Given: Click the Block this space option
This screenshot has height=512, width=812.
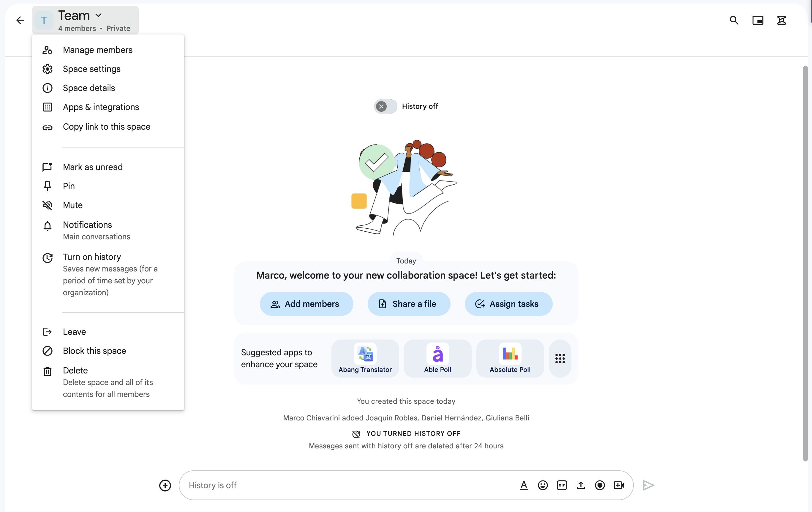Looking at the screenshot, I should point(94,350).
